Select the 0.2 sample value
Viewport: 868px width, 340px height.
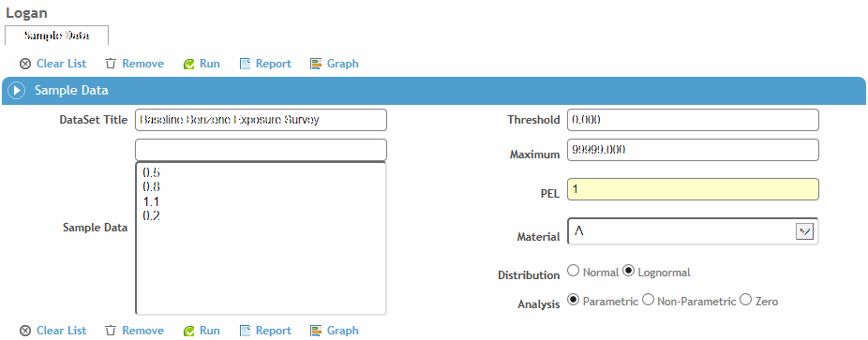click(x=151, y=215)
